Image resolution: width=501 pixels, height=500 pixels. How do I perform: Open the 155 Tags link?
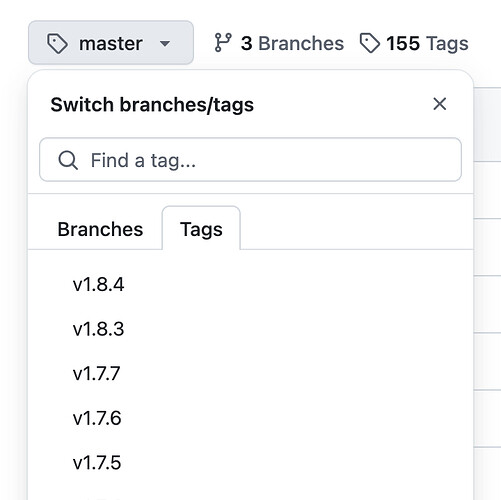(414, 43)
